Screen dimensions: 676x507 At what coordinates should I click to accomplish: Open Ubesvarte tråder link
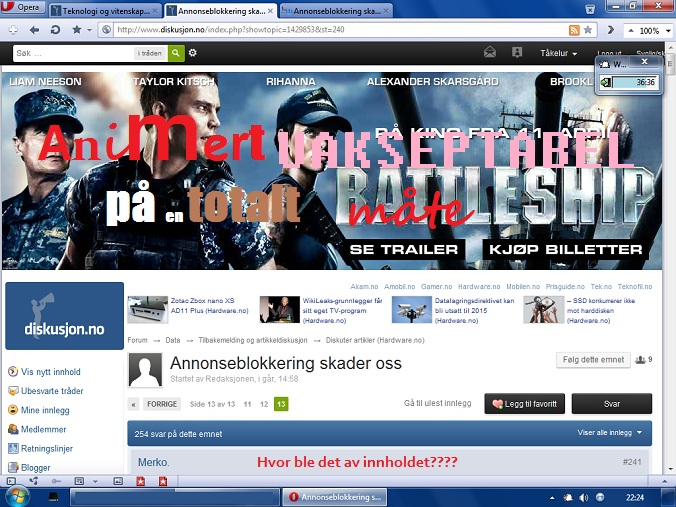point(52,391)
